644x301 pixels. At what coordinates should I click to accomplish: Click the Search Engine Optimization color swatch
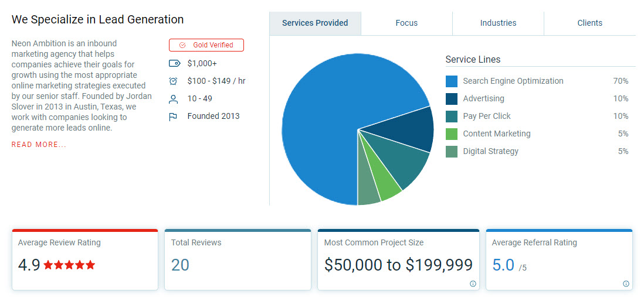click(x=451, y=81)
